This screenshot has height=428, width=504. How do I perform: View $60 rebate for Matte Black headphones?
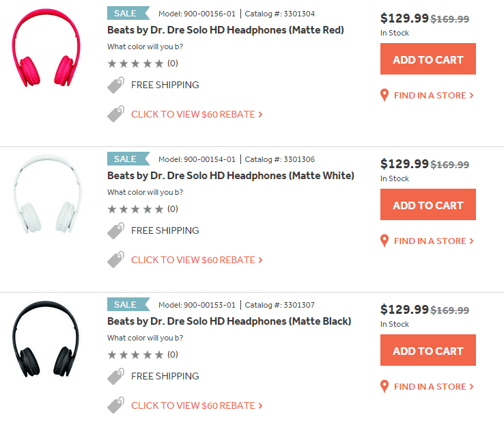pos(197,405)
